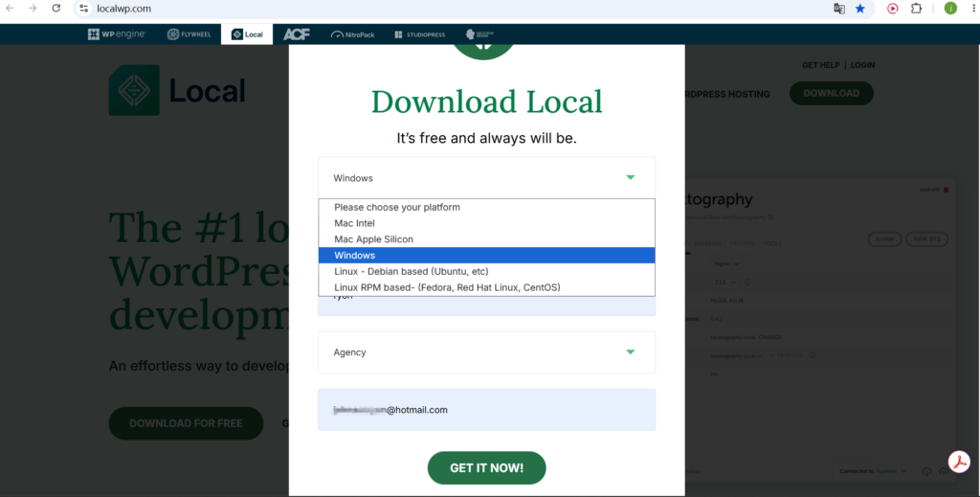980x497 pixels.
Task: Open the Chrome three-dot menu
Action: [x=974, y=8]
